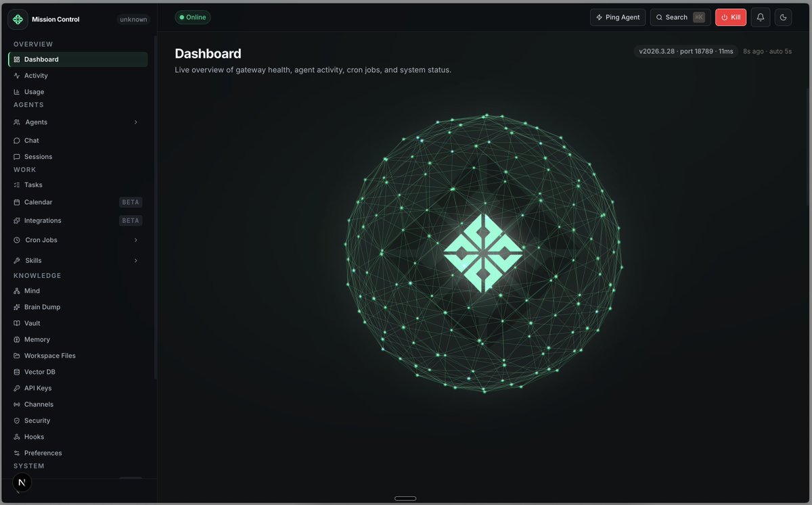This screenshot has height=505, width=812.
Task: Click the Channels broadcast icon
Action: click(x=17, y=404)
